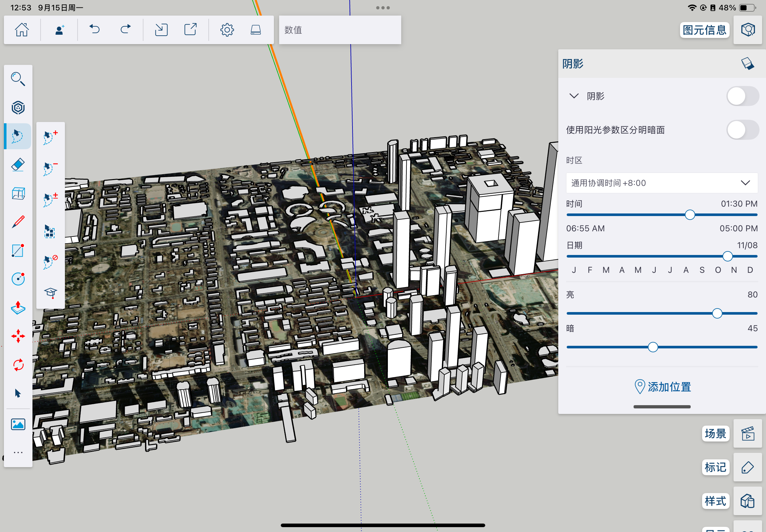This screenshot has width=766, height=532.
Task: Enable 使用阳光参数区分明暗面 switch
Action: [742, 130]
